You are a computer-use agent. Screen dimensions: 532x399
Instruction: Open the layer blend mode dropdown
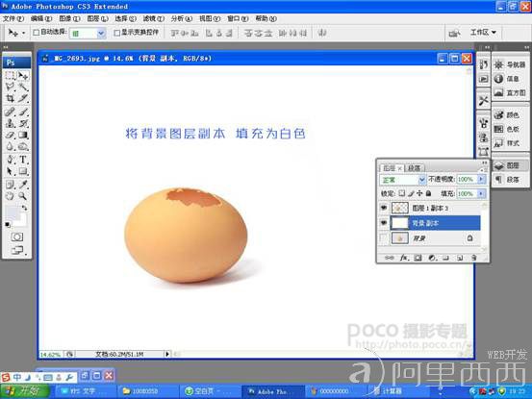click(402, 180)
